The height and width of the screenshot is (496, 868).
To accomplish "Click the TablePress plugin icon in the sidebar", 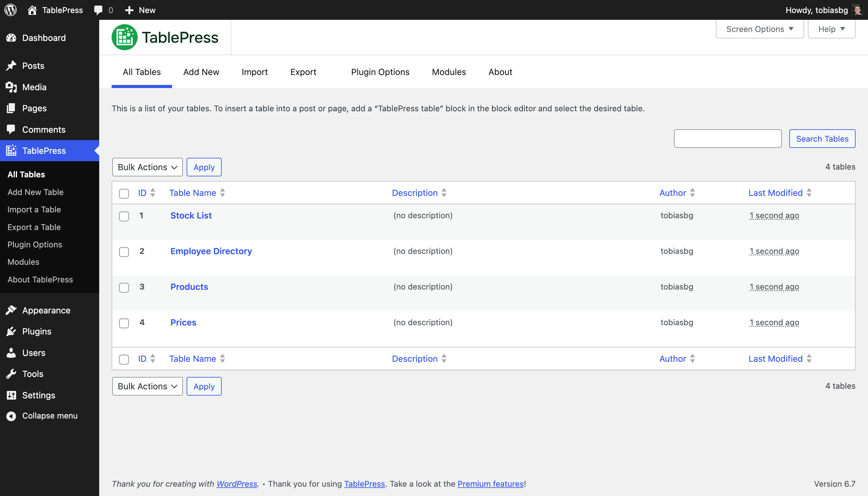I will [x=11, y=151].
